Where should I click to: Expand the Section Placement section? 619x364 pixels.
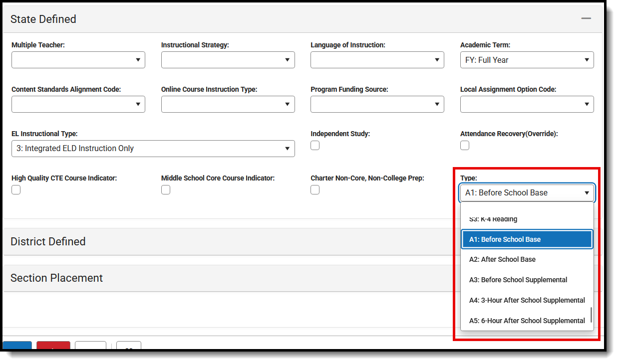click(55, 278)
